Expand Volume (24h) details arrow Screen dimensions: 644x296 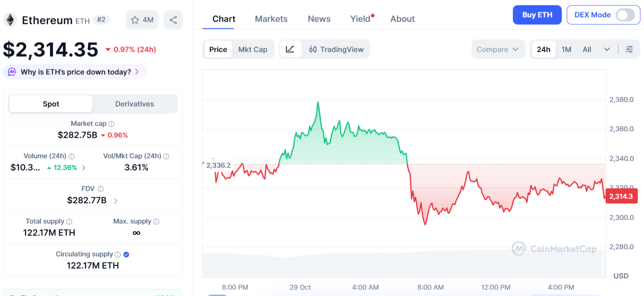tap(84, 168)
